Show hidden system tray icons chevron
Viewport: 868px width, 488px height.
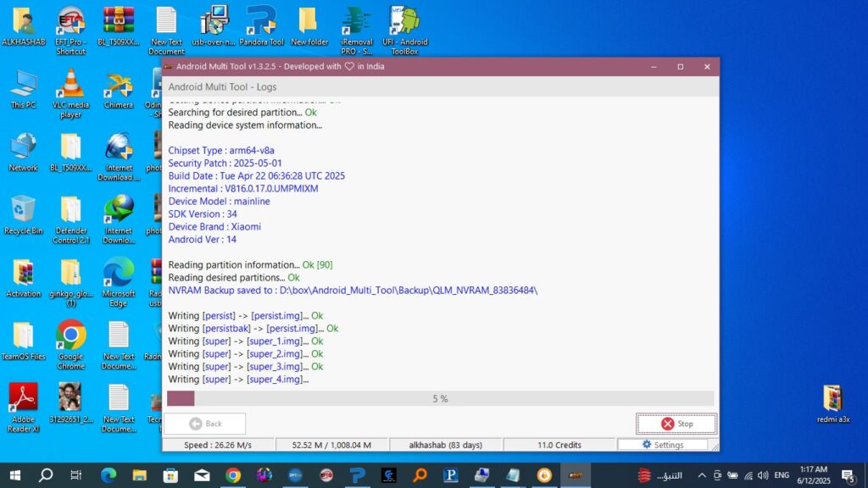click(x=702, y=475)
